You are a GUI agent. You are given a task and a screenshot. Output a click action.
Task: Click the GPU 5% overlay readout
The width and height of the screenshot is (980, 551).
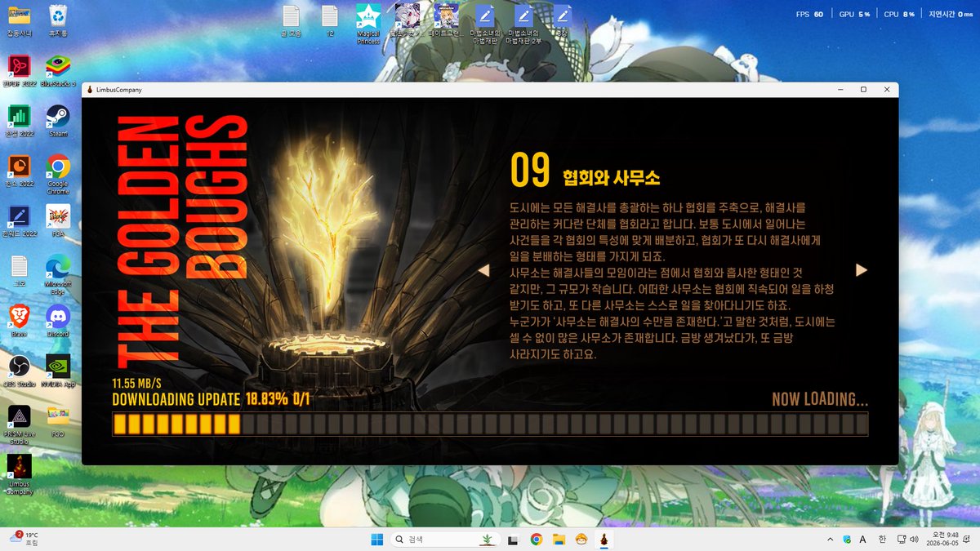click(x=854, y=14)
